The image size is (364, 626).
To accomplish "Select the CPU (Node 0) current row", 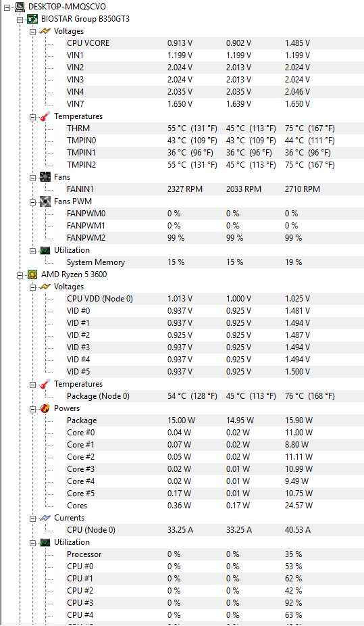I will pyautogui.click(x=215, y=530).
